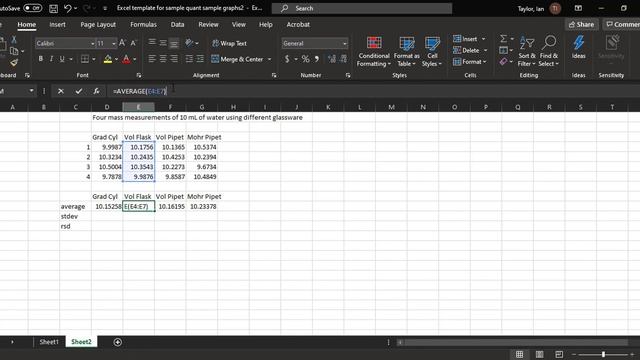This screenshot has width=640, height=360.
Task: Click the zoom slider handle
Action: [x=603, y=354]
